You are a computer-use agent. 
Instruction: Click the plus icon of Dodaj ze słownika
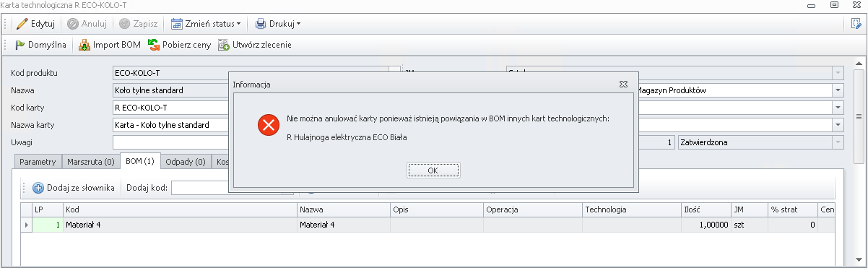pyautogui.click(x=38, y=188)
